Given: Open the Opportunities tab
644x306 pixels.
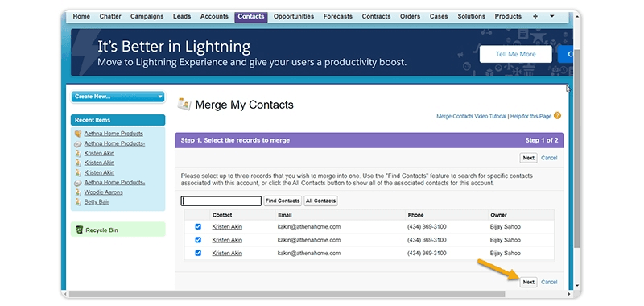Looking at the screenshot, I should pos(294,16).
